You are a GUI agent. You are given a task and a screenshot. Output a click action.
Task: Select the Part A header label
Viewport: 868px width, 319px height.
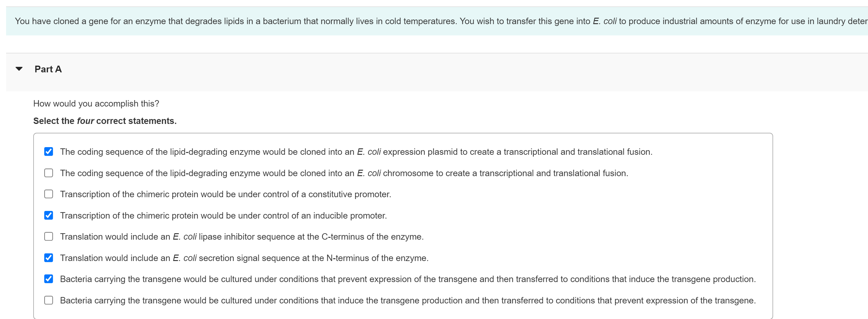48,69
